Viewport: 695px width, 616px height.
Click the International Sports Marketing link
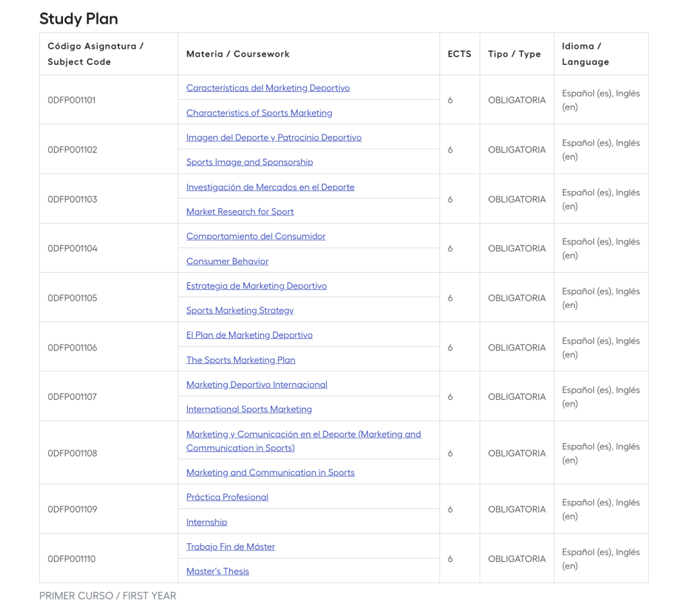[248, 410]
